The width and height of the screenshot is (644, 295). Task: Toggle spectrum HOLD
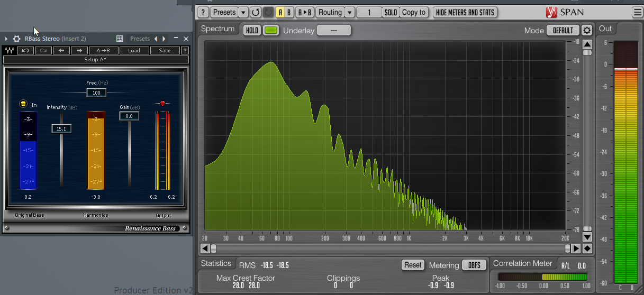(252, 30)
